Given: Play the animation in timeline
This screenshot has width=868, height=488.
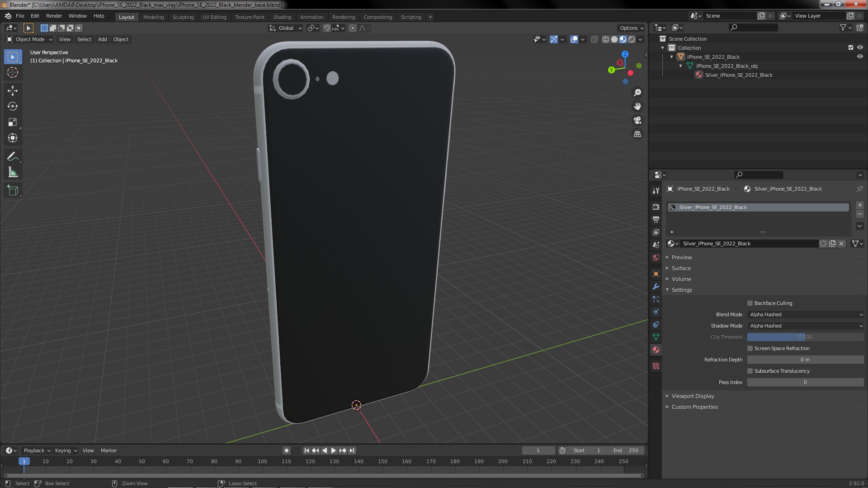Looking at the screenshot, I should coord(334,450).
